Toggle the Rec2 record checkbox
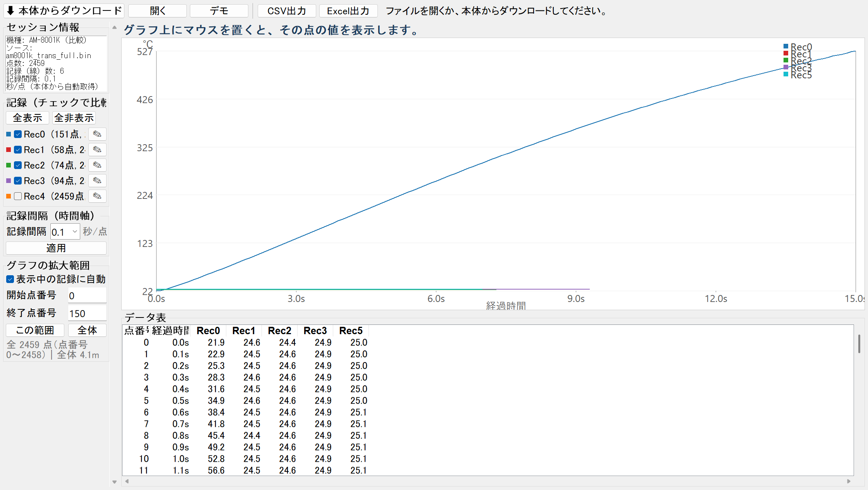 18,165
